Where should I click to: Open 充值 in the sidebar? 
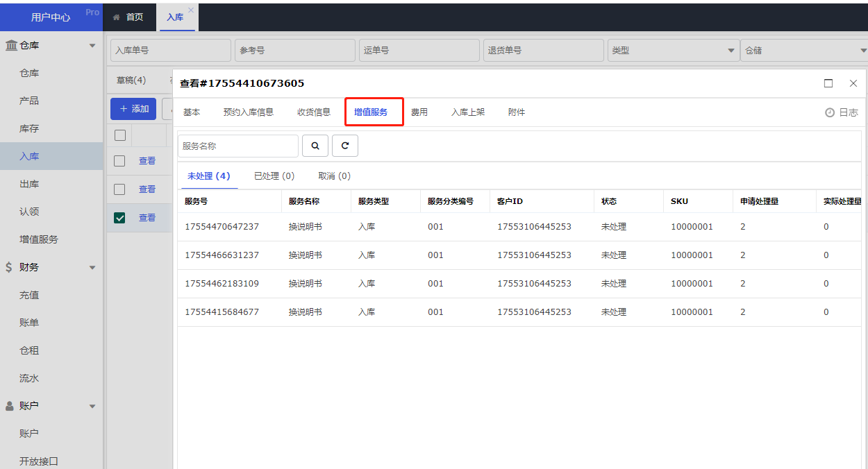pyautogui.click(x=29, y=295)
